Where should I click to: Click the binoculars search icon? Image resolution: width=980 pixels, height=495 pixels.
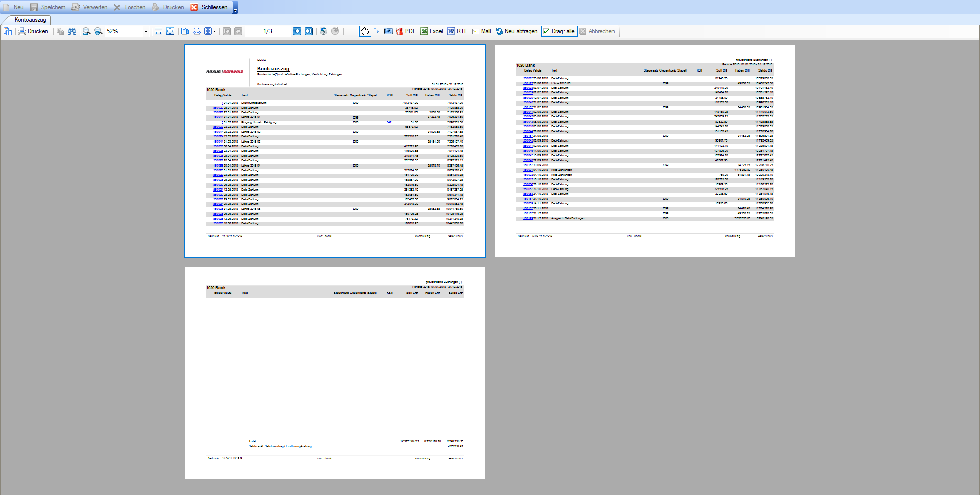click(x=72, y=31)
